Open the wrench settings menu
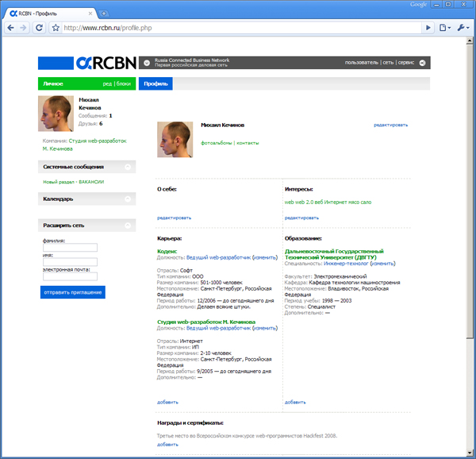This screenshot has height=459, width=476. pyautogui.click(x=463, y=28)
